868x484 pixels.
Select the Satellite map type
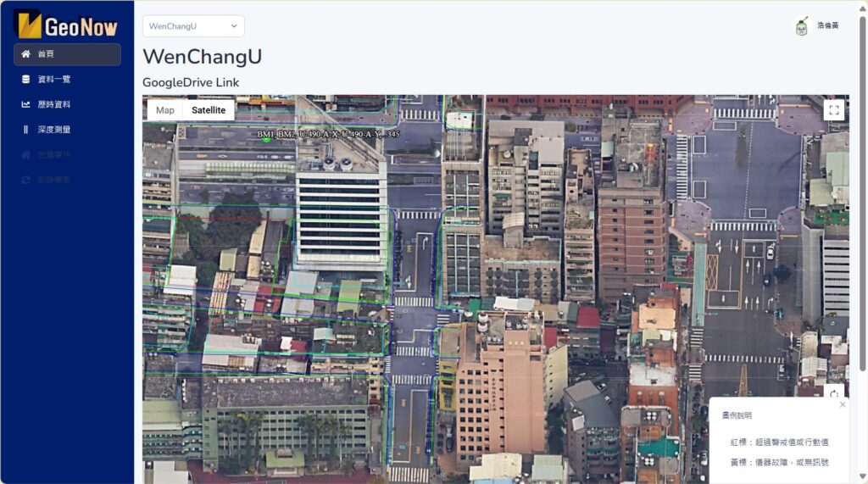209,110
